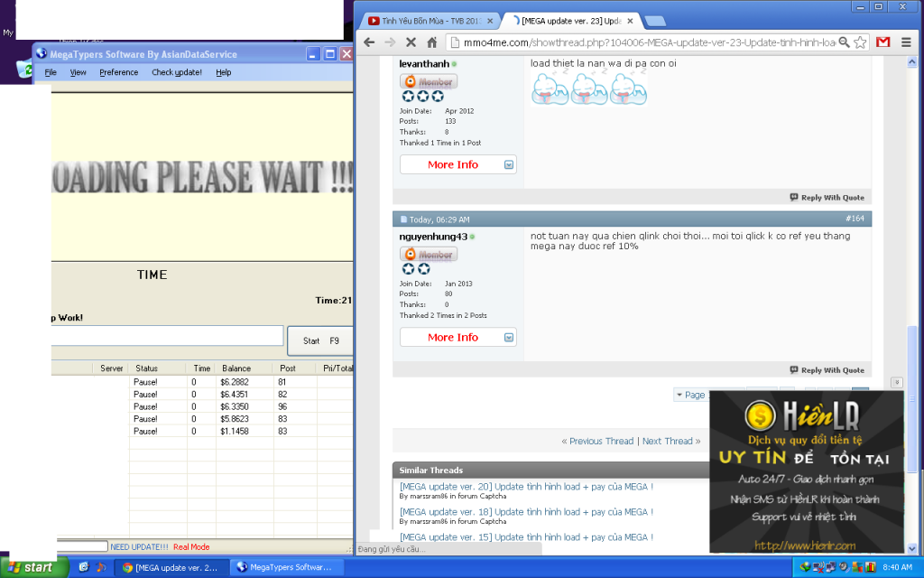Close the MEGA update ver. 23 tab
This screenshot has height=578, width=924.
(x=630, y=22)
